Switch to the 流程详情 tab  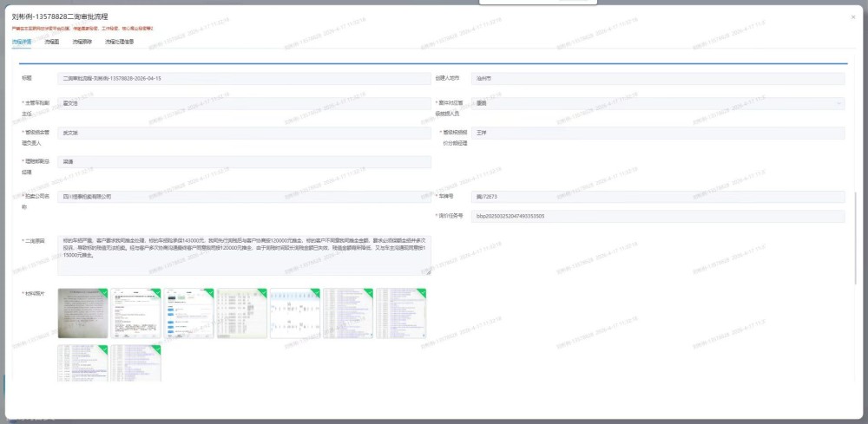click(22, 42)
